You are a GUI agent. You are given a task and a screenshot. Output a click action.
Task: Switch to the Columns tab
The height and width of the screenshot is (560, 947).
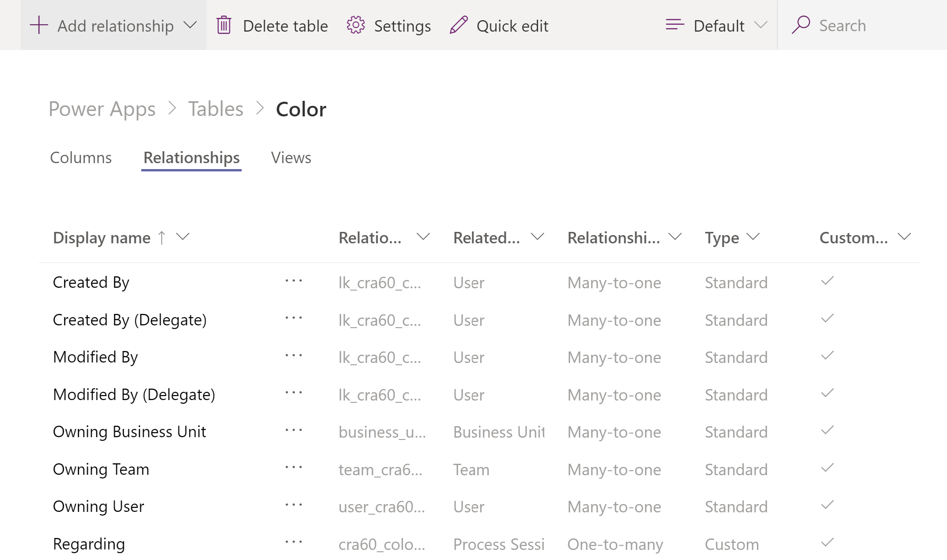point(80,157)
